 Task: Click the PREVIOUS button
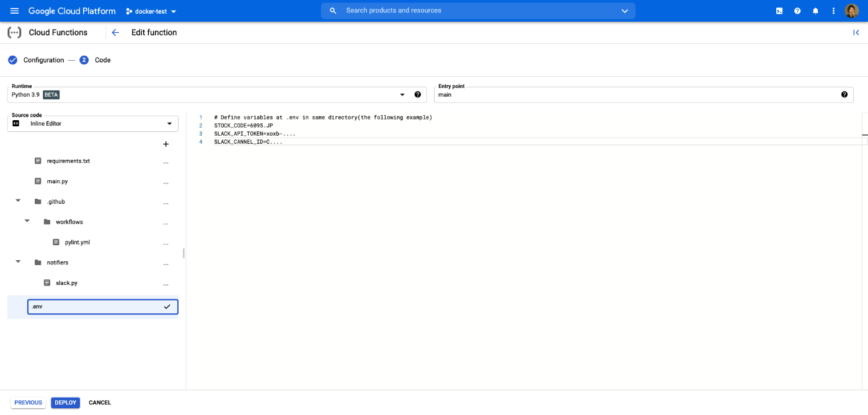tap(28, 403)
